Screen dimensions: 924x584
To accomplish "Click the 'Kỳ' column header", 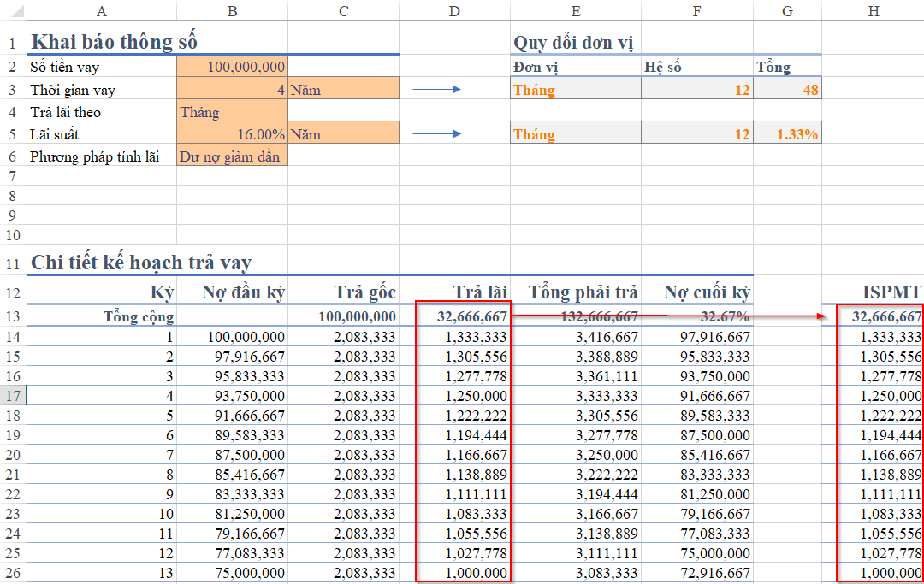I will (101, 292).
